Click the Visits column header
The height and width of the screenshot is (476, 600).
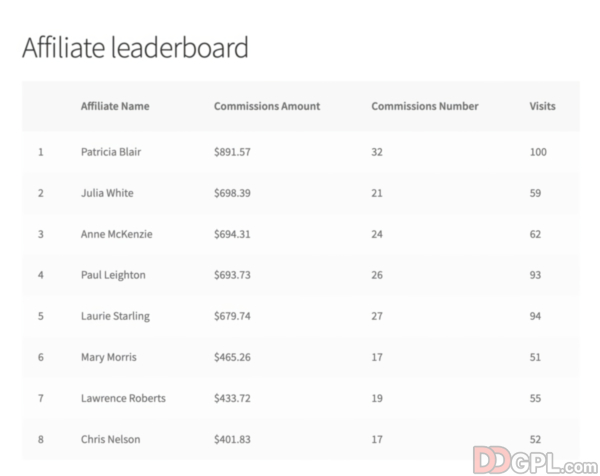542,106
